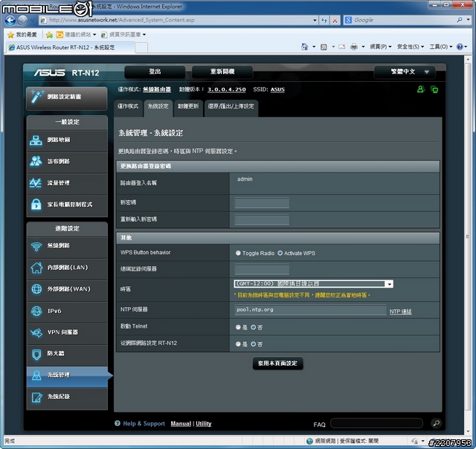Screen dimensions: 476x449
Task: Click the Help & Support question icon
Action: 118,423
